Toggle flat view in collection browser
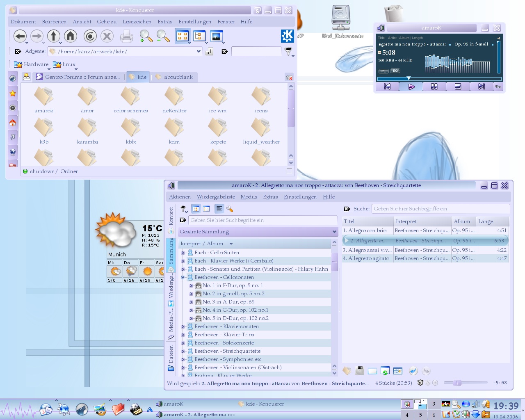 tap(206, 209)
